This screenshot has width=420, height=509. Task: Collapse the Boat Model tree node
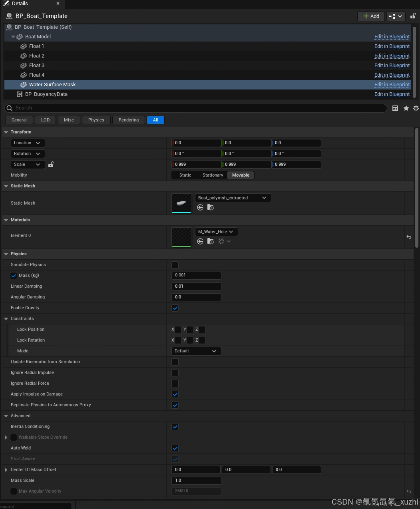(13, 37)
